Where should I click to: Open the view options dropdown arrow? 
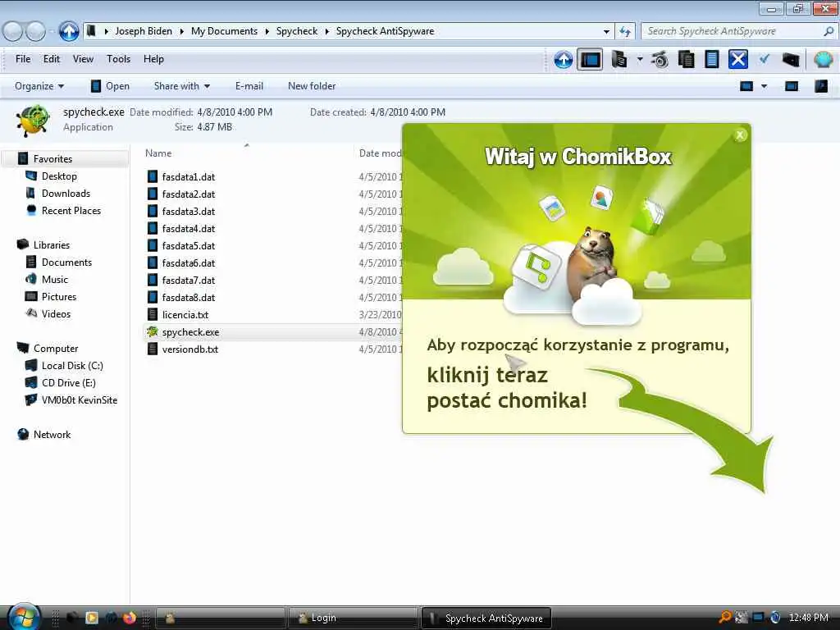[765, 86]
